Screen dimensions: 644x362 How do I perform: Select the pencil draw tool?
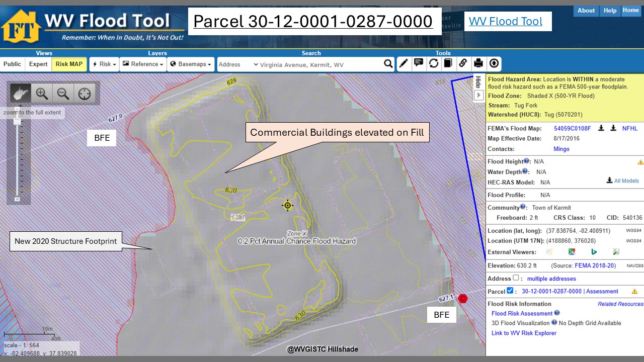404,64
